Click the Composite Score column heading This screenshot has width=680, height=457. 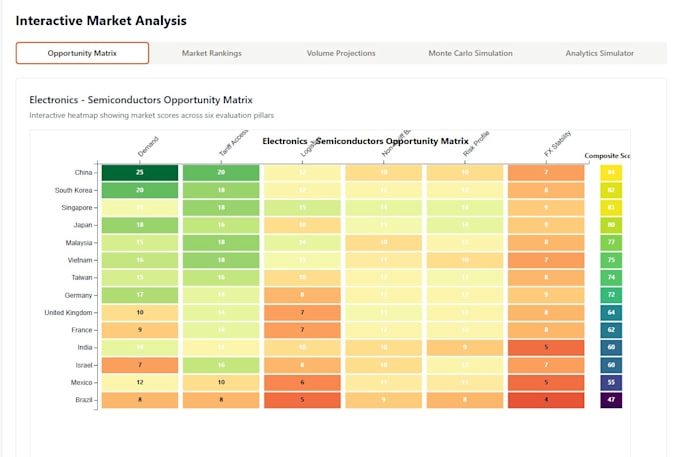tap(607, 156)
